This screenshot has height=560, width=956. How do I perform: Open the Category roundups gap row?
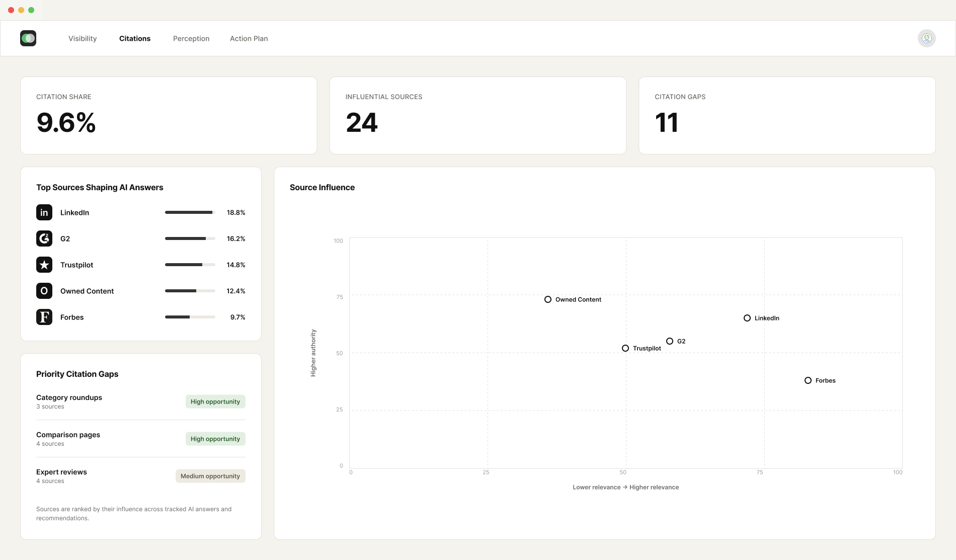click(x=141, y=402)
